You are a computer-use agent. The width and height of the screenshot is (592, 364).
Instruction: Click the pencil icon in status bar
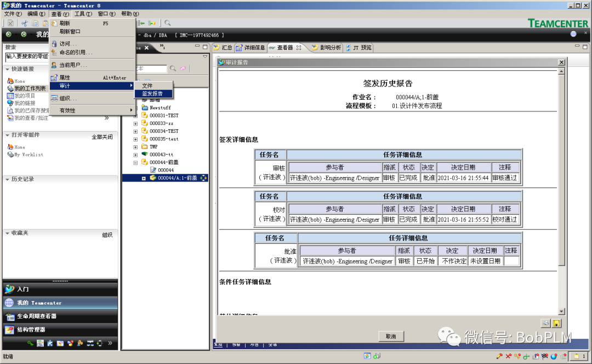click(x=499, y=356)
